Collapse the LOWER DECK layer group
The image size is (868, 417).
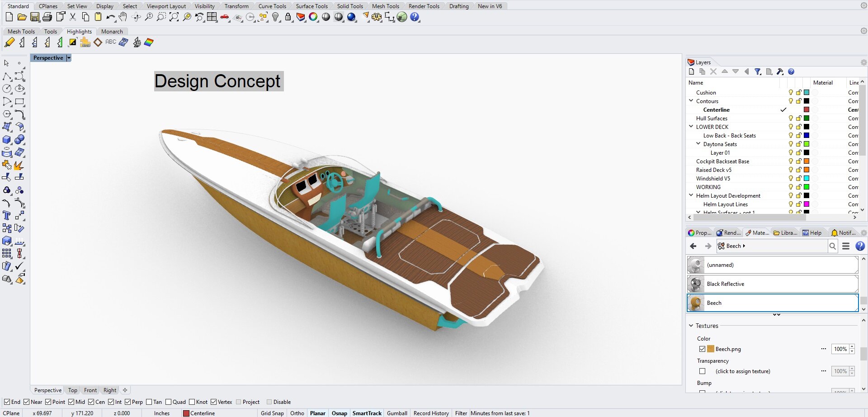coord(691,127)
